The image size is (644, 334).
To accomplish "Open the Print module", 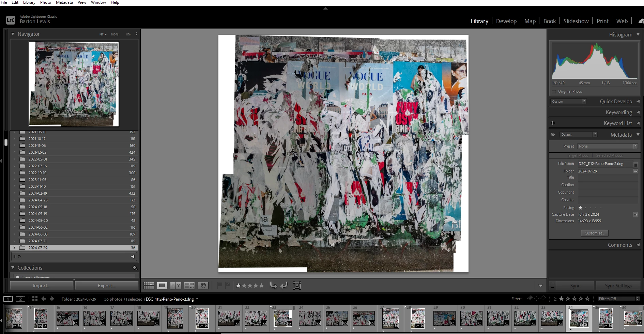I will [602, 21].
